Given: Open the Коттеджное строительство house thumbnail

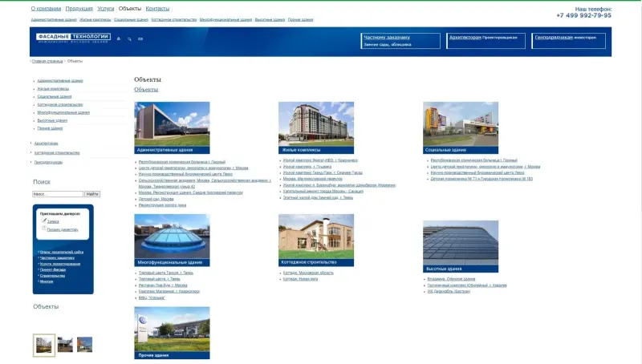Looking at the screenshot, I should [x=316, y=240].
